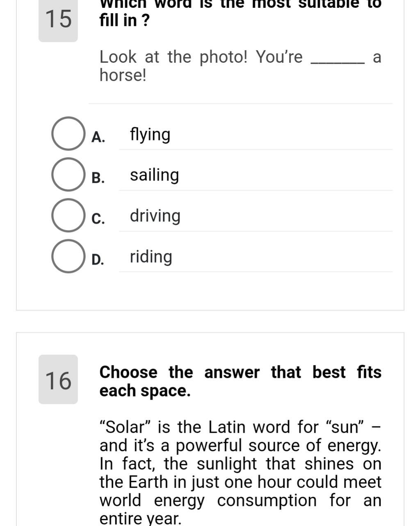Click the question number 16 badge
Image resolution: width=420 pixels, height=526 pixels.
click(x=58, y=380)
